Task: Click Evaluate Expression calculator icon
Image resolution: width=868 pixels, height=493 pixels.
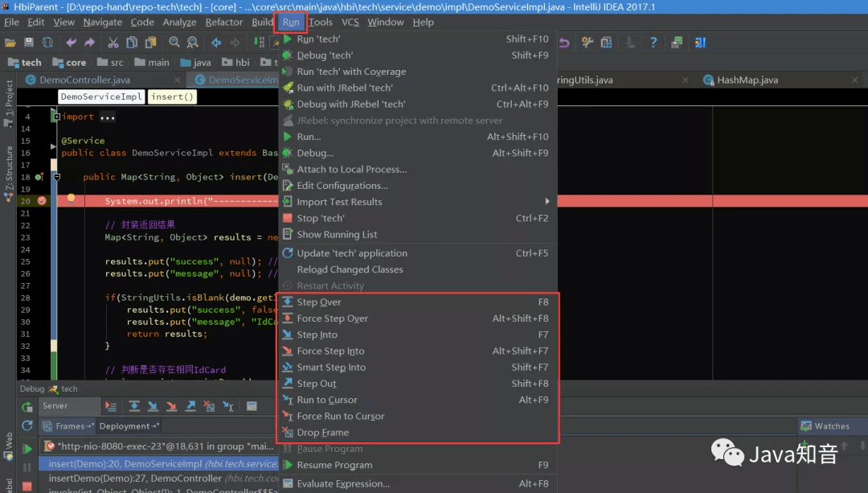Action: (x=252, y=407)
